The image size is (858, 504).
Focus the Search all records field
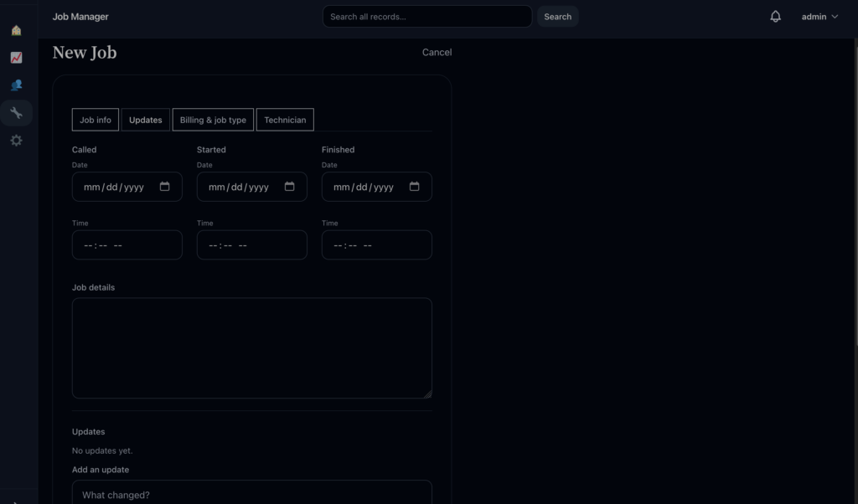click(426, 17)
